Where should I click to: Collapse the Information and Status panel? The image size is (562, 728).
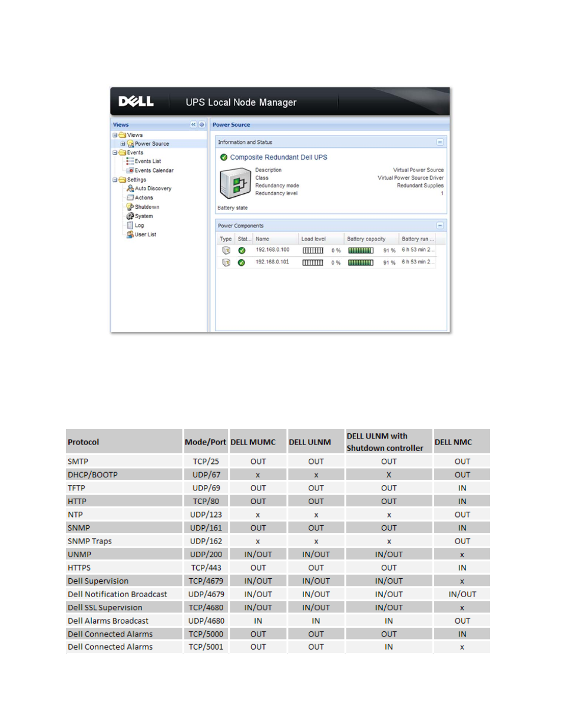click(439, 142)
